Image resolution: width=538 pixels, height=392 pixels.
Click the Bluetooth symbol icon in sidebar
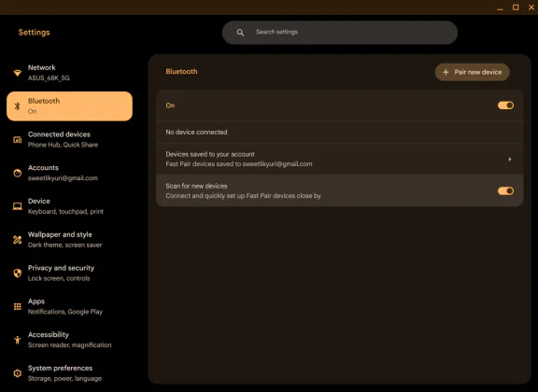(x=17, y=106)
